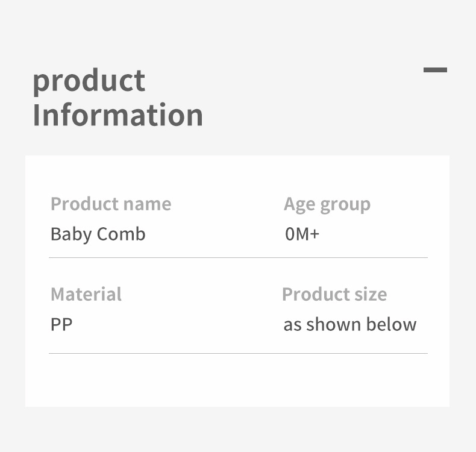Click the "Material" label

click(86, 294)
